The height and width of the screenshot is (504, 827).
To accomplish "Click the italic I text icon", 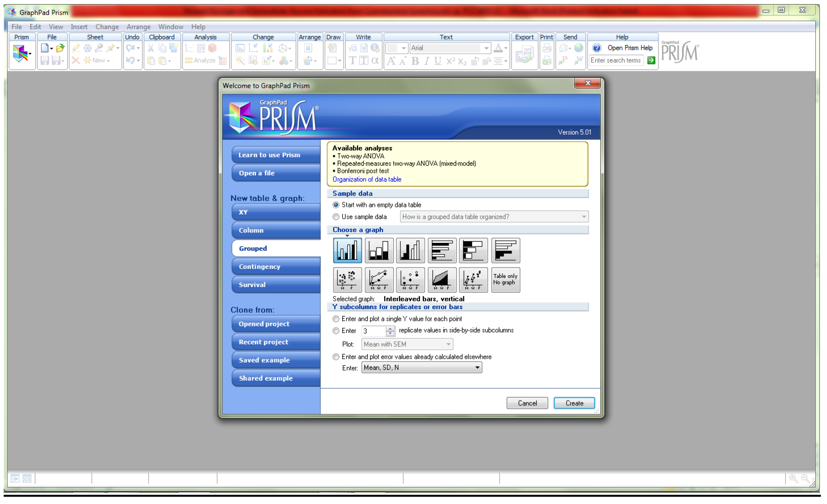I will tap(427, 61).
